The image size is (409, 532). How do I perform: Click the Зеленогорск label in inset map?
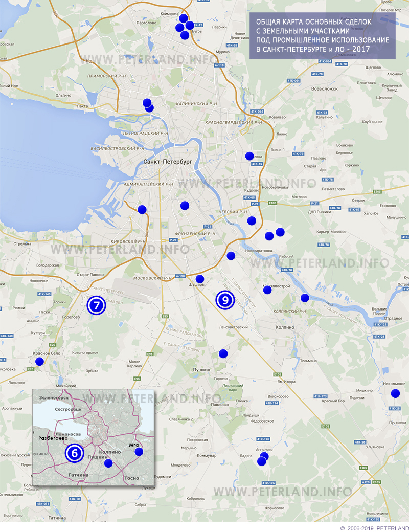point(54,397)
